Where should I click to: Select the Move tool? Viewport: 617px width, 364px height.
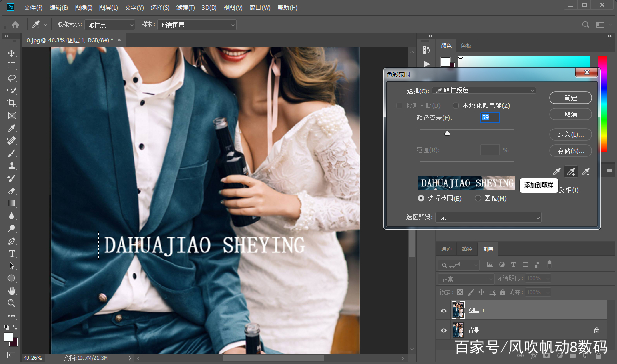tap(12, 53)
